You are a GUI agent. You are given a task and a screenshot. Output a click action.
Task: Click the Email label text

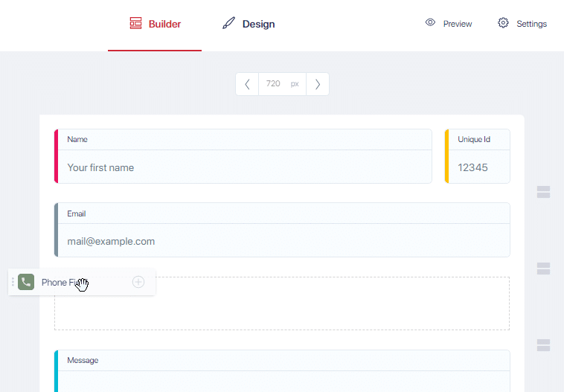pos(77,213)
